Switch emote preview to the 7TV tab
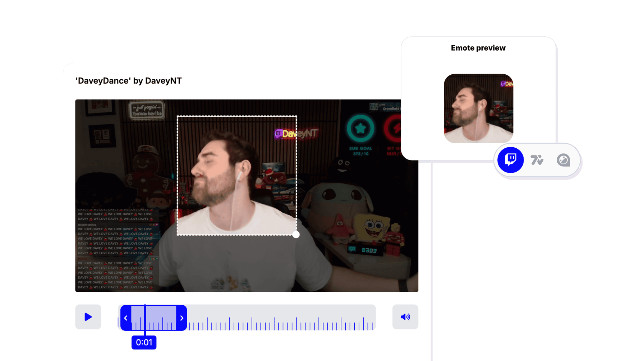 (537, 160)
